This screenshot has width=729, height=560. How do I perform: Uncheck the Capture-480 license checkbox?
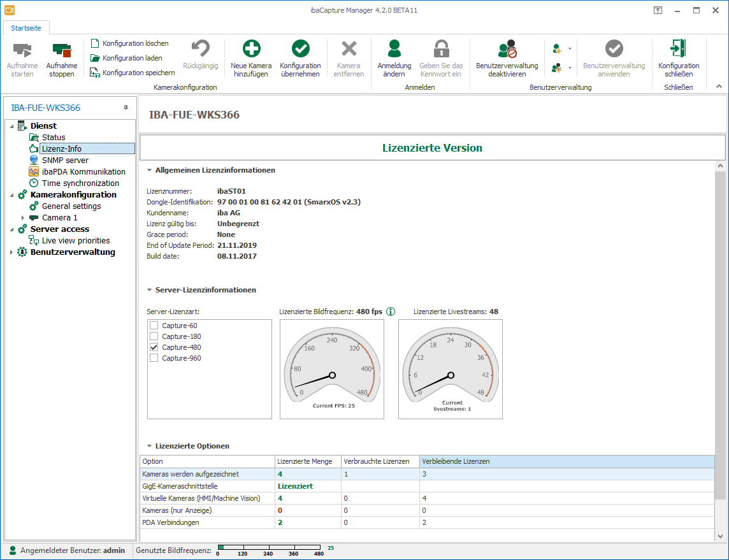[x=154, y=347]
